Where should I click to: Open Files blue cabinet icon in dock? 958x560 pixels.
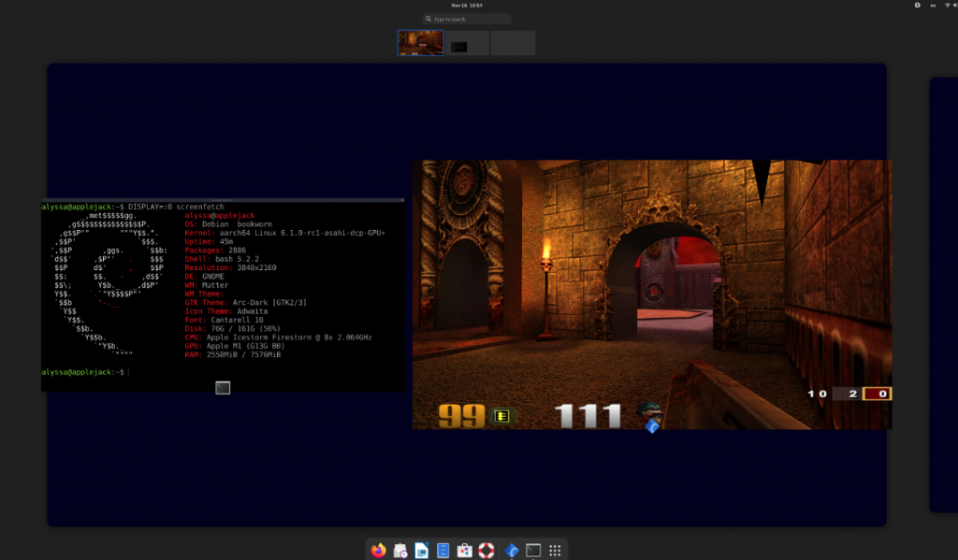[443, 551]
